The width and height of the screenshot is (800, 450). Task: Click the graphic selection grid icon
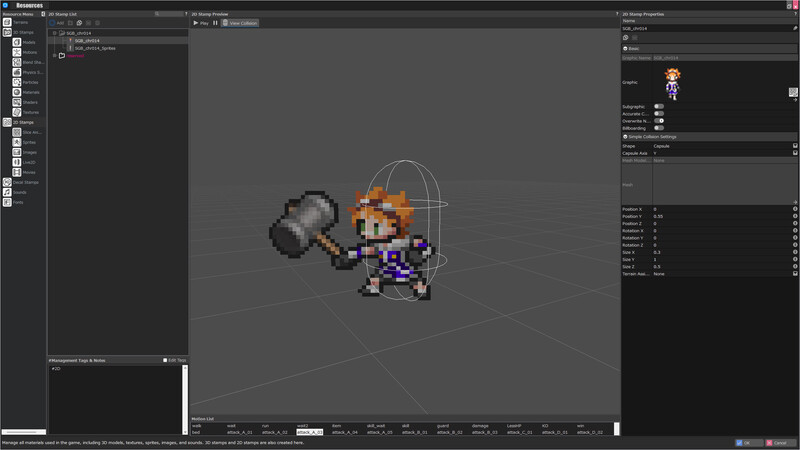(793, 92)
